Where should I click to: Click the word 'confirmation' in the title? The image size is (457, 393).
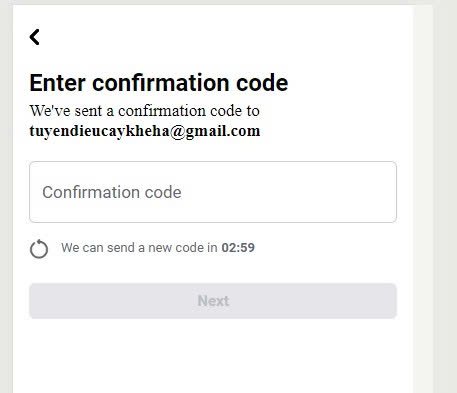click(x=161, y=83)
